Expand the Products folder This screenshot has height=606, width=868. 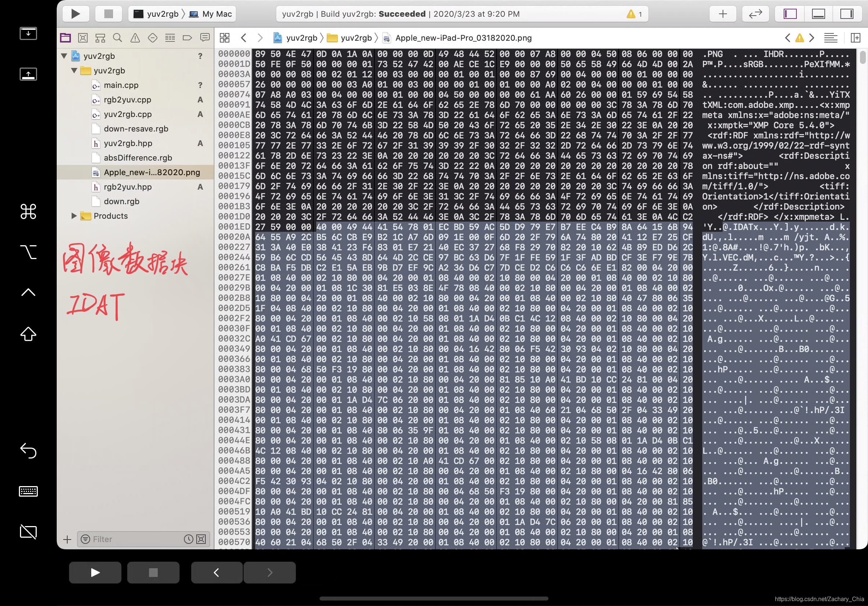pos(74,216)
